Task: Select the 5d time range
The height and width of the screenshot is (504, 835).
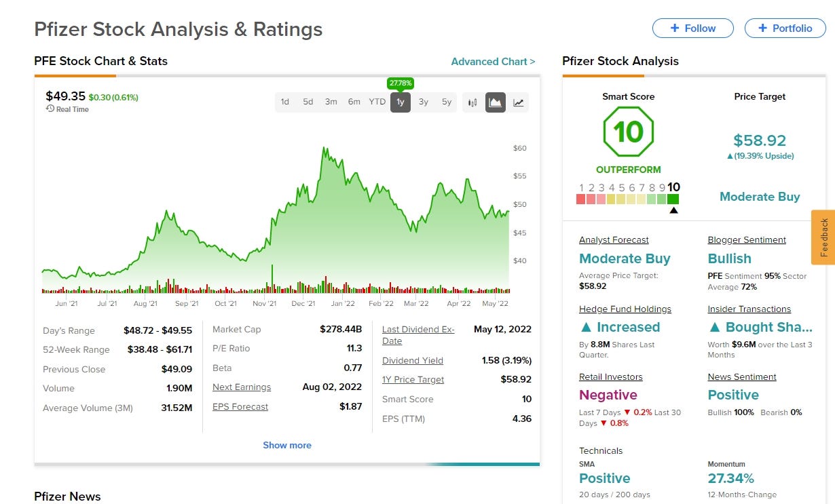Action: pos(308,102)
